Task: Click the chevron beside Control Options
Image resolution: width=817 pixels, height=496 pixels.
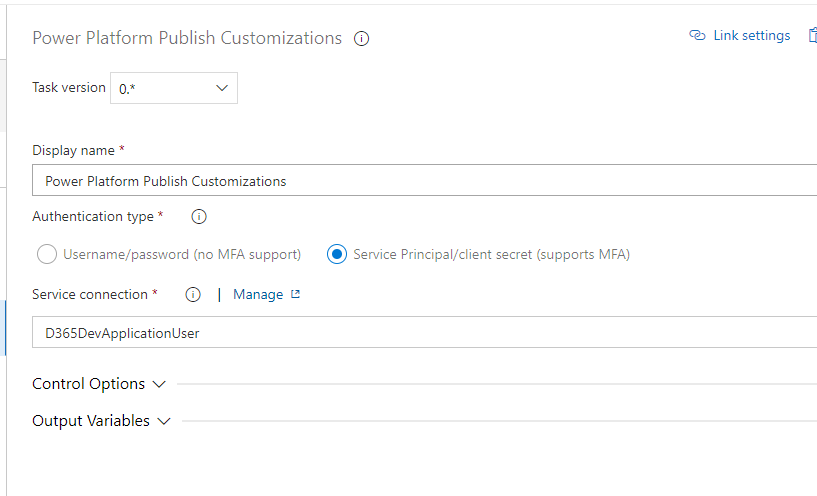Action: click(x=159, y=384)
